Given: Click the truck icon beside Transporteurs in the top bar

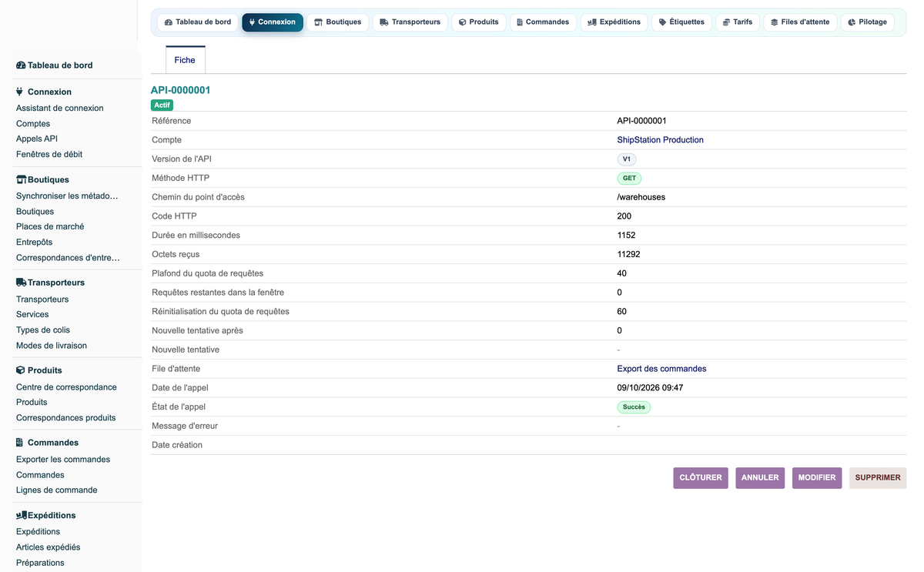Looking at the screenshot, I should coord(384,22).
